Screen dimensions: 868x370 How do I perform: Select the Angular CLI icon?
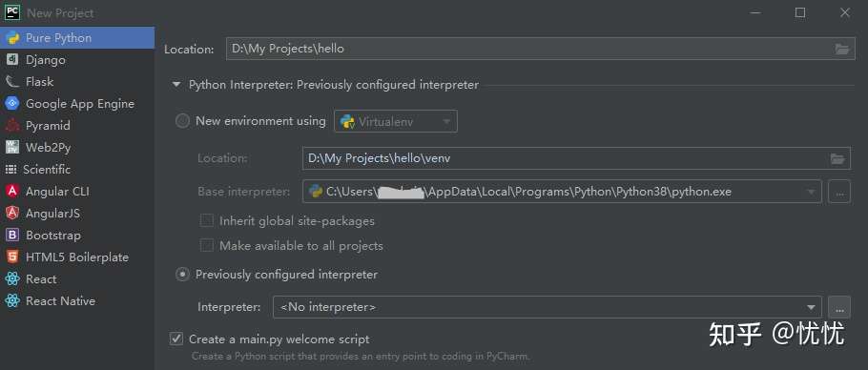click(12, 192)
